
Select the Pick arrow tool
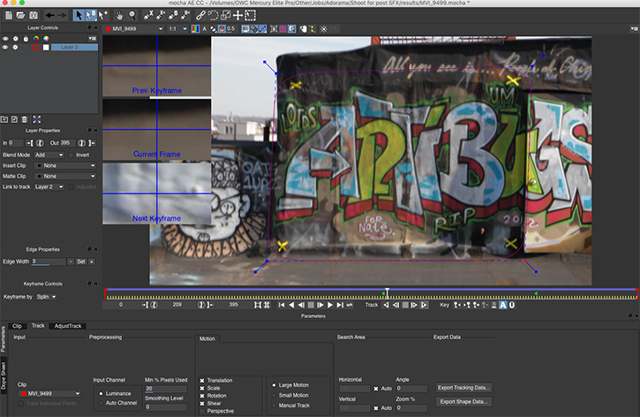78,16
